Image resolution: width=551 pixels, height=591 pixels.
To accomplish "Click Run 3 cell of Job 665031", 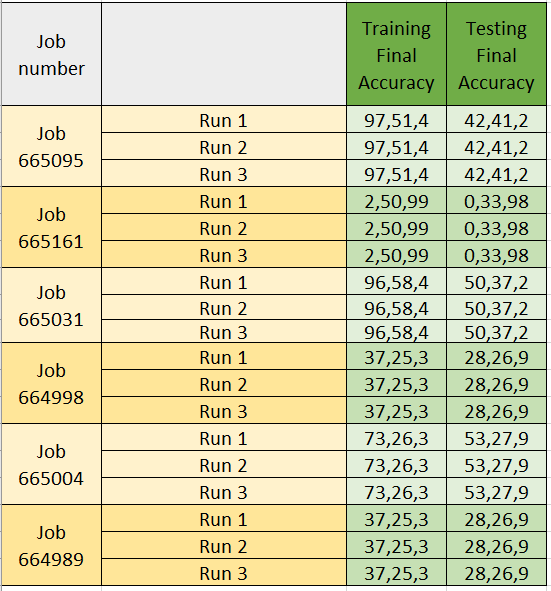I will (x=224, y=331).
